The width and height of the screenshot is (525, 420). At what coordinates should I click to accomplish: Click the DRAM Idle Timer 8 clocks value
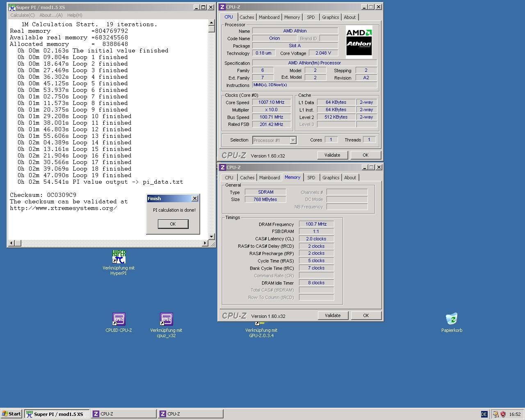point(316,283)
